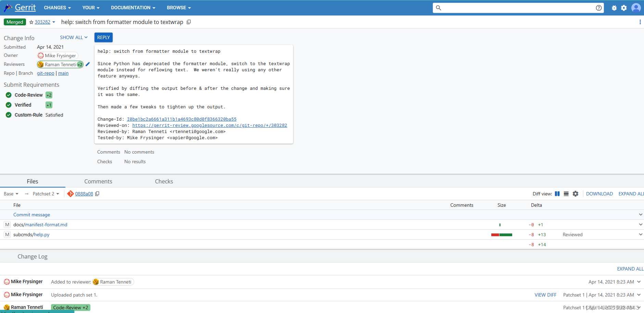644x313 pixels.
Task: Click the REPLY button
Action: (103, 37)
